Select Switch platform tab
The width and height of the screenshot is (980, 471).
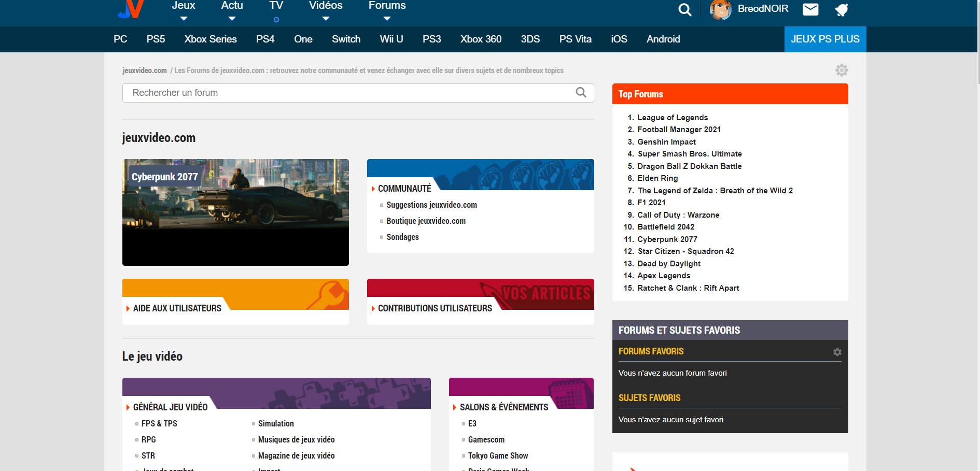pos(346,39)
